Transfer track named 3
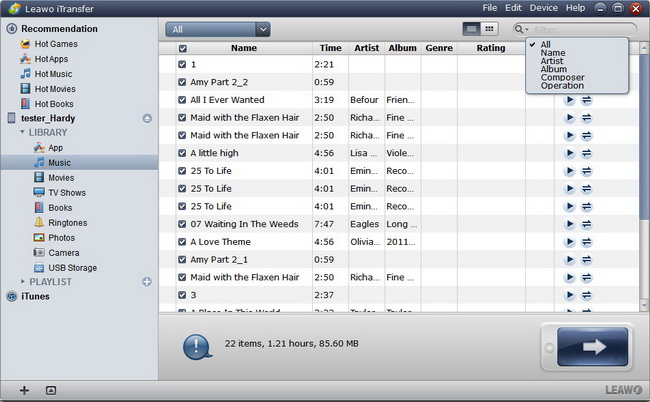Screen dimensions: 650x402 (586, 295)
